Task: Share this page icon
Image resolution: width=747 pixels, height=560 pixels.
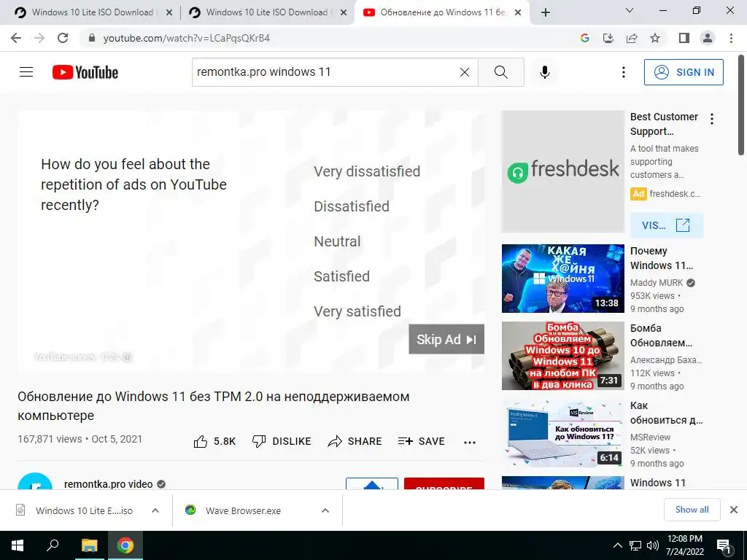Action: 632,38
